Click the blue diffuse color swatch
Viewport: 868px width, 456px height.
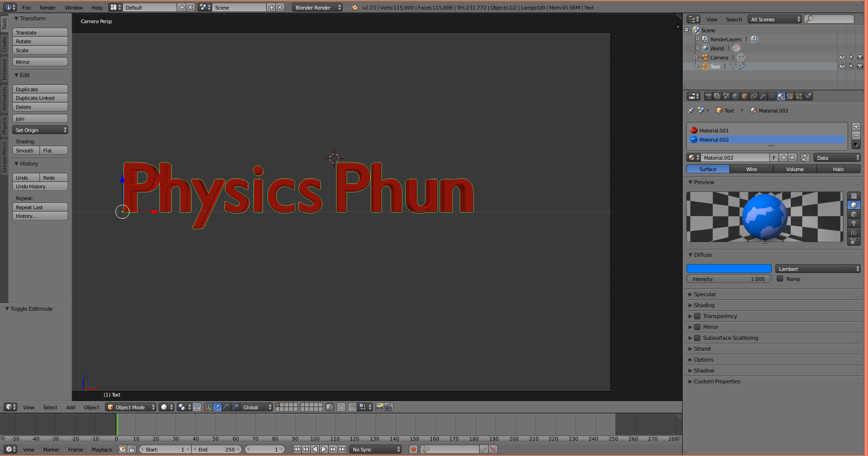[x=729, y=269]
